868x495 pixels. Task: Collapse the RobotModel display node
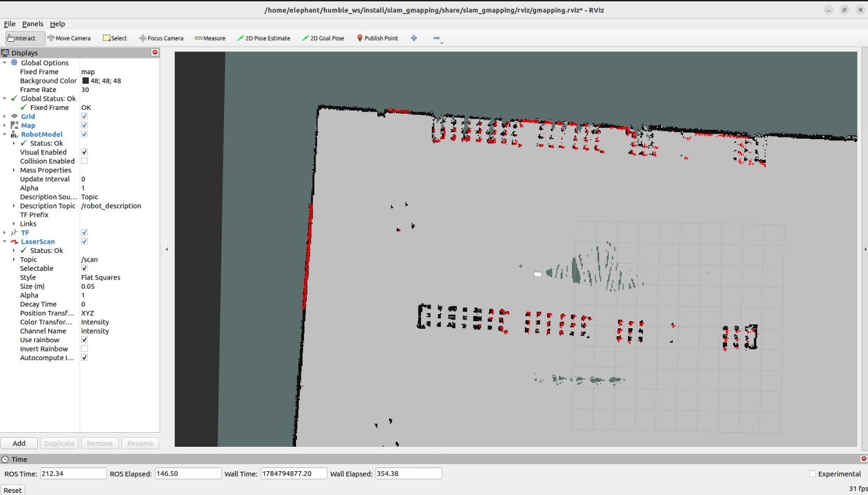[x=5, y=134]
